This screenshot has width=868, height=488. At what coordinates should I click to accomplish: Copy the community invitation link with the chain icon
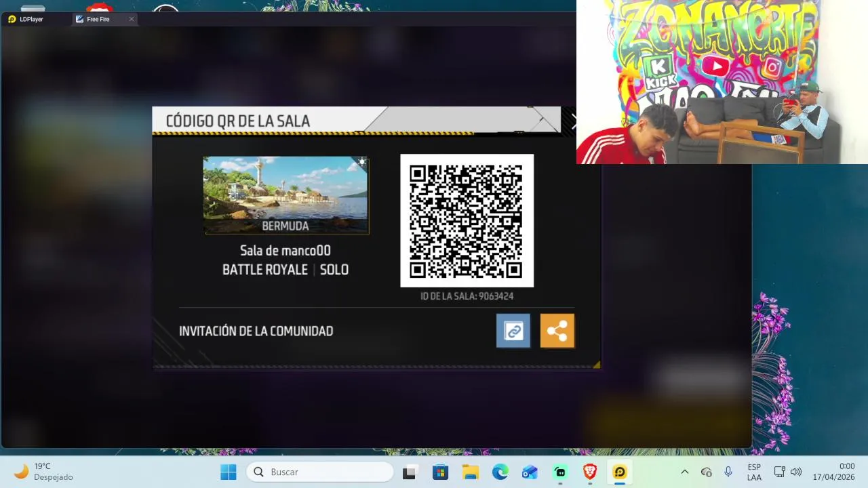[x=513, y=331]
